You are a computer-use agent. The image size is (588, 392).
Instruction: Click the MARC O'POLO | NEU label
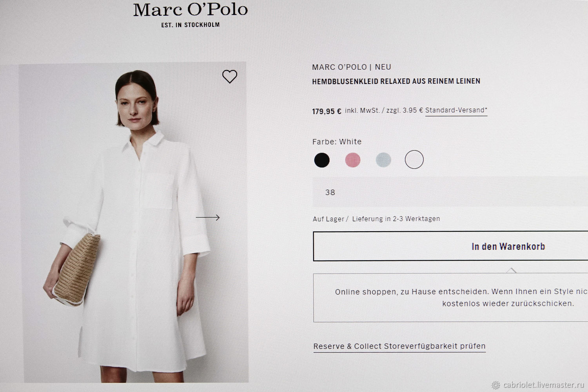[x=352, y=67]
